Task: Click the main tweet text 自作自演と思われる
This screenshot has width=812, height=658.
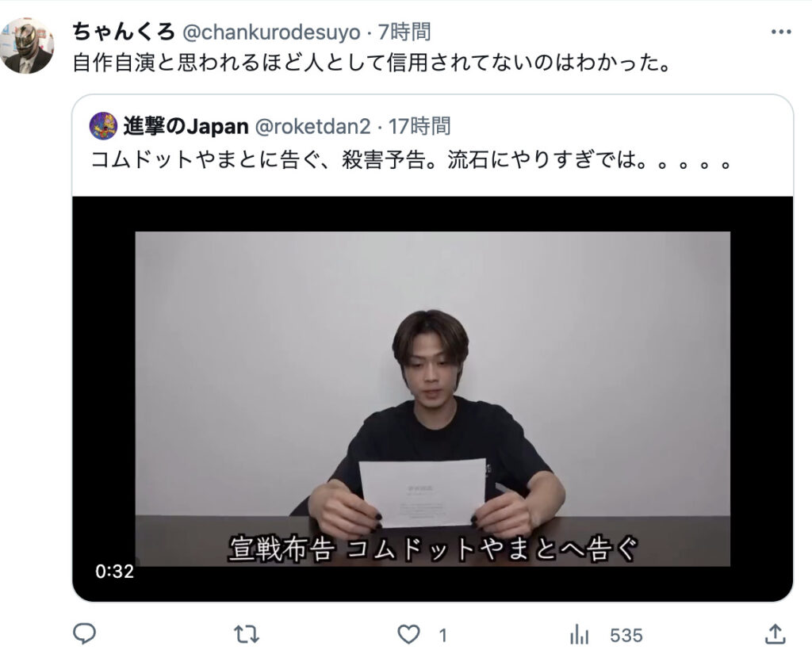Action: 371,63
